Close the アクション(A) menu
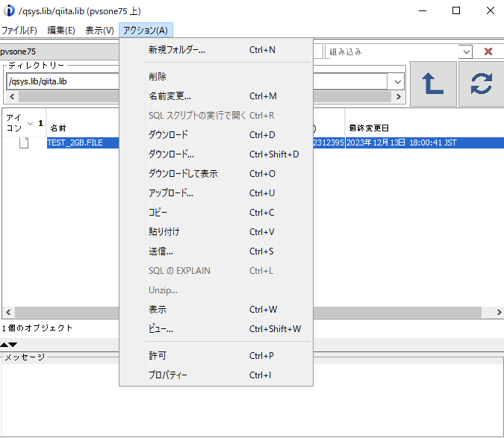This screenshot has width=504, height=438. click(146, 30)
